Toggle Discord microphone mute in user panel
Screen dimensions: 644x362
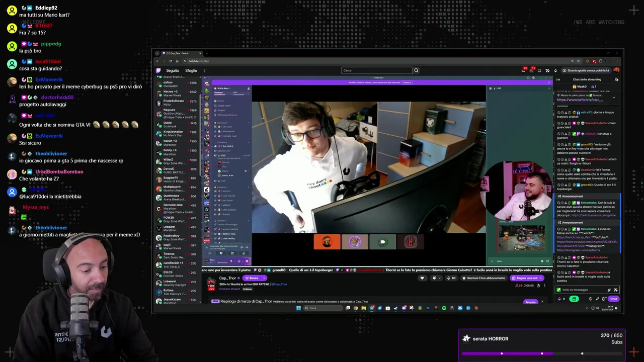(231, 261)
